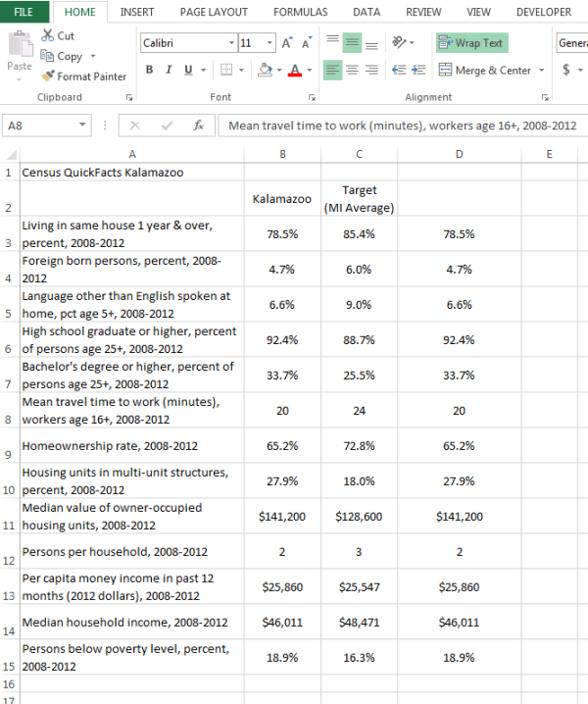Select column D header
The width and height of the screenshot is (588, 704).
[460, 155]
